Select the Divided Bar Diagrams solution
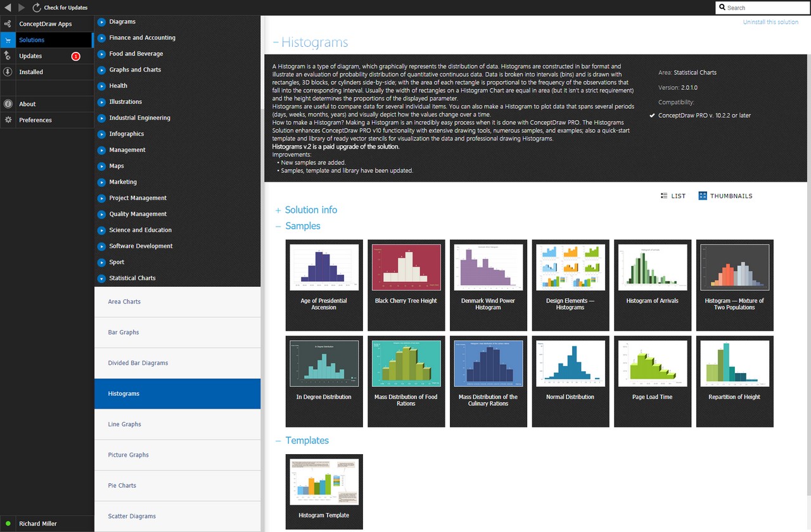This screenshot has height=532, width=811. (177, 364)
